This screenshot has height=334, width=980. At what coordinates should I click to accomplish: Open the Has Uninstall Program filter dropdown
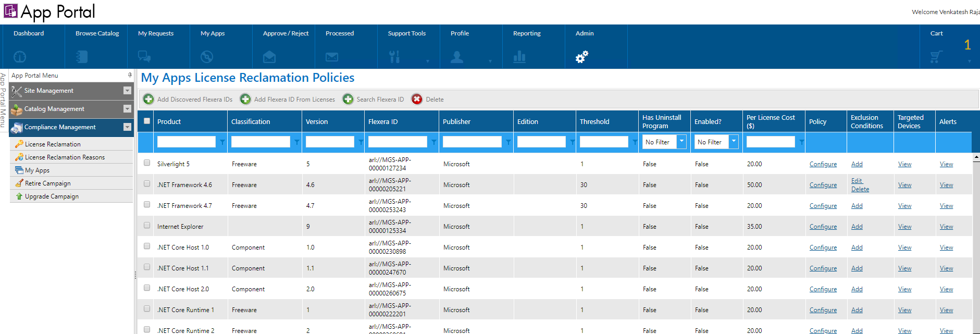tap(681, 142)
